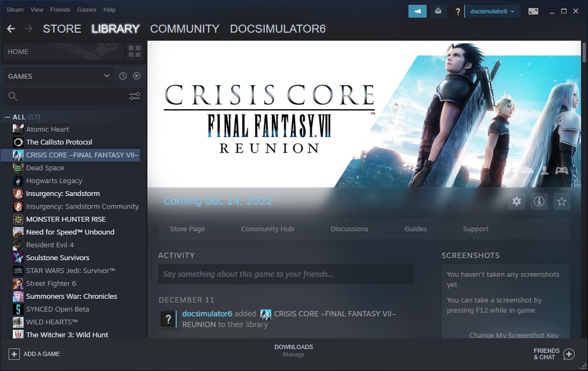Go to the STORE tab
588x371 pixels.
tap(62, 29)
